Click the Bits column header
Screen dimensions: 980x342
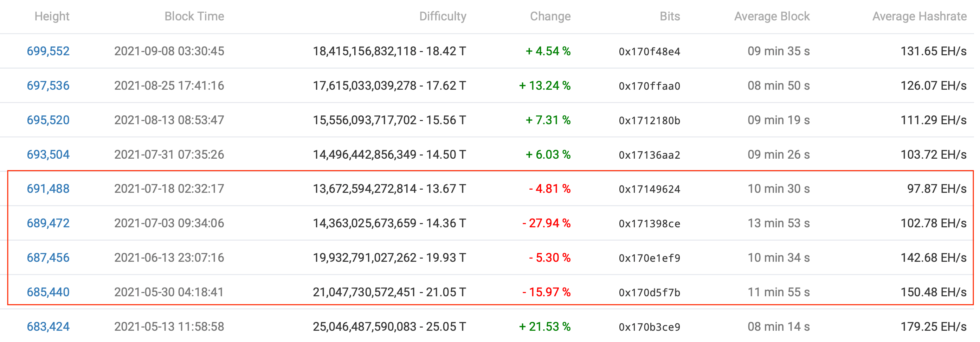point(670,17)
